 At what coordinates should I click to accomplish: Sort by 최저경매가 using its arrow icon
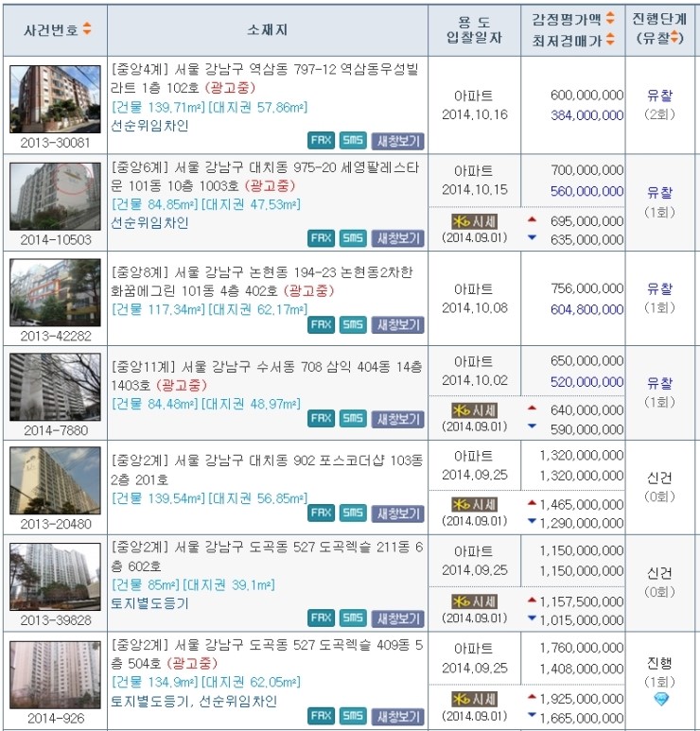click(x=610, y=40)
